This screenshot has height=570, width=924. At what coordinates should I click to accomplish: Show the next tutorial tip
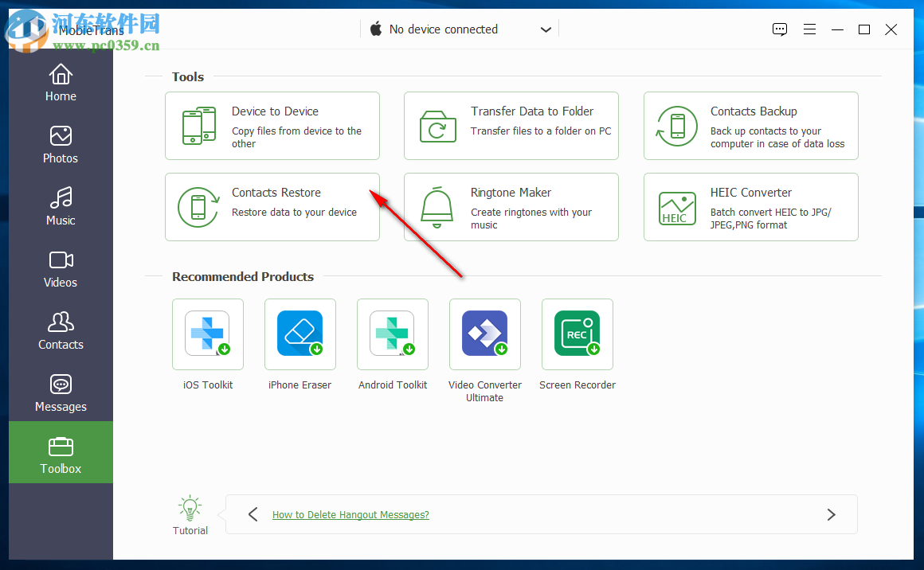[x=831, y=514]
